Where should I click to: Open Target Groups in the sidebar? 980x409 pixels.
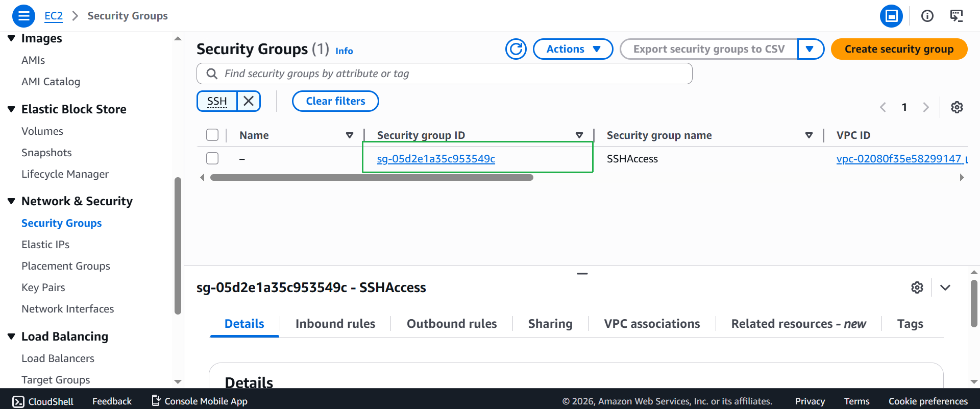56,380
